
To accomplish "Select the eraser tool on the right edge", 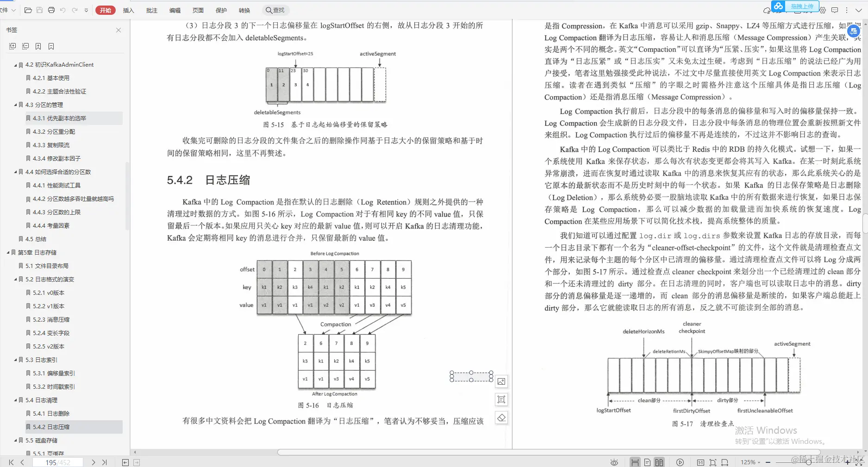I will point(501,417).
